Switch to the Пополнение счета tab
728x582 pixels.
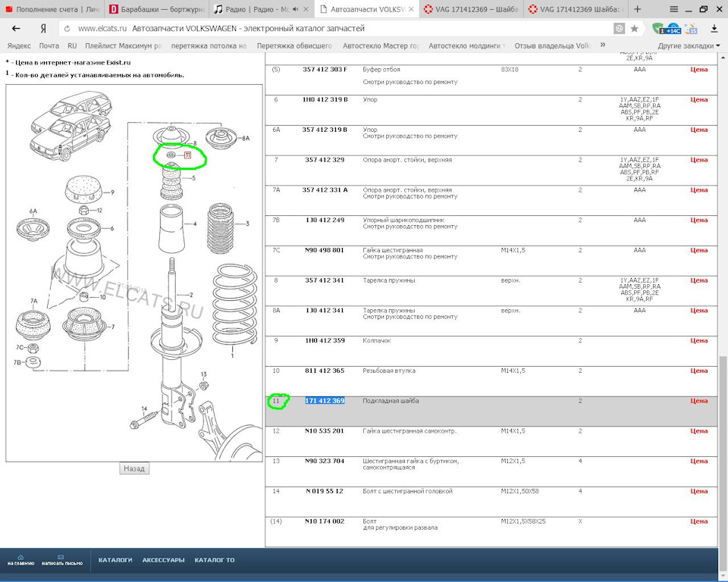tap(52, 9)
